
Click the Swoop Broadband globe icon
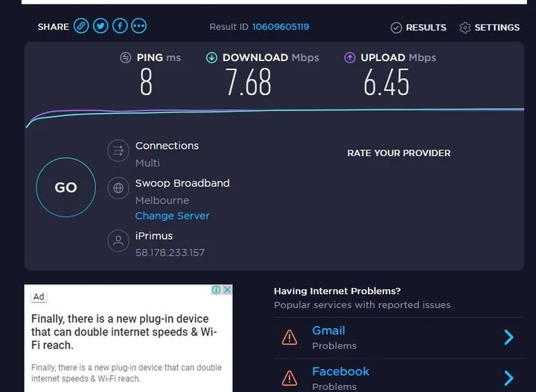(118, 189)
